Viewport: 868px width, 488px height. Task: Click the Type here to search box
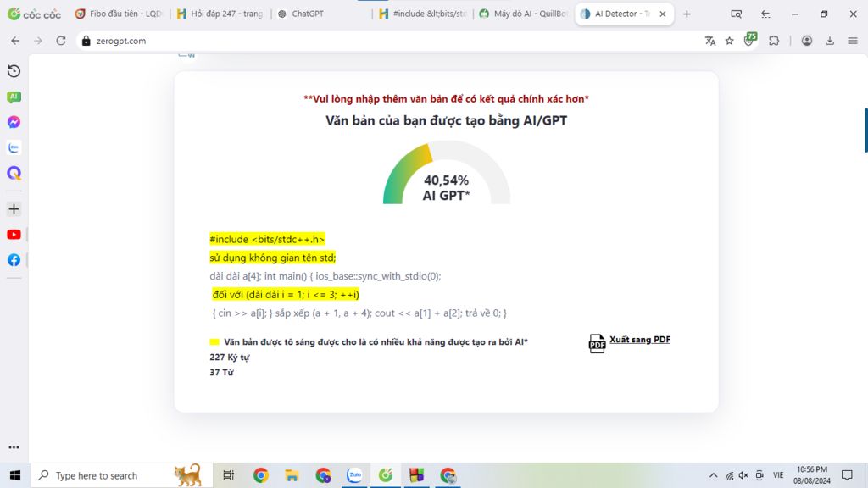[122, 475]
